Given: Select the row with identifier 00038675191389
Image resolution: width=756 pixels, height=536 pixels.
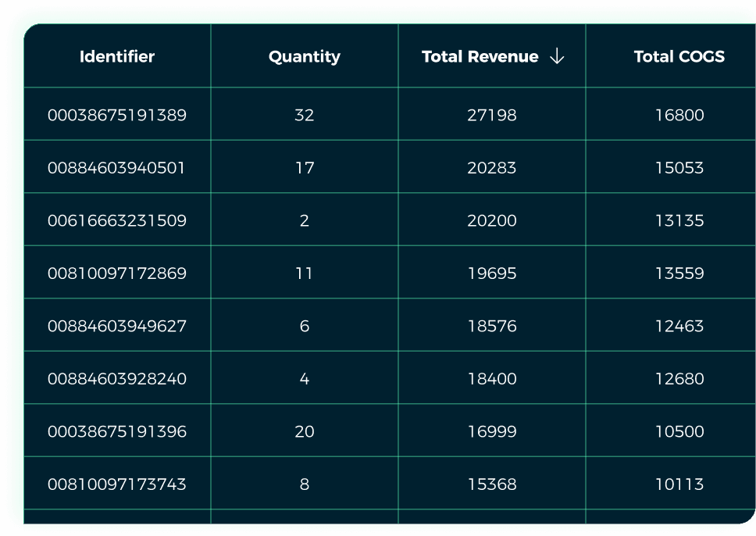Looking at the screenshot, I should (116, 113).
